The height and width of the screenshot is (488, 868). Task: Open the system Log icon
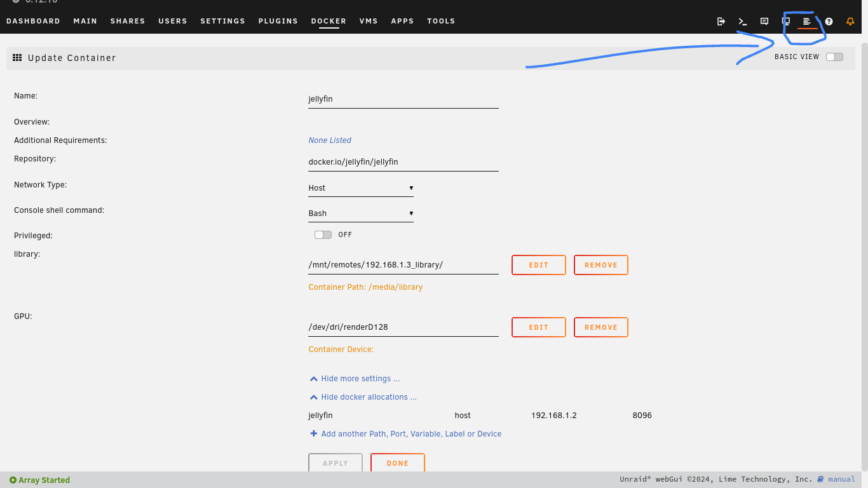807,21
